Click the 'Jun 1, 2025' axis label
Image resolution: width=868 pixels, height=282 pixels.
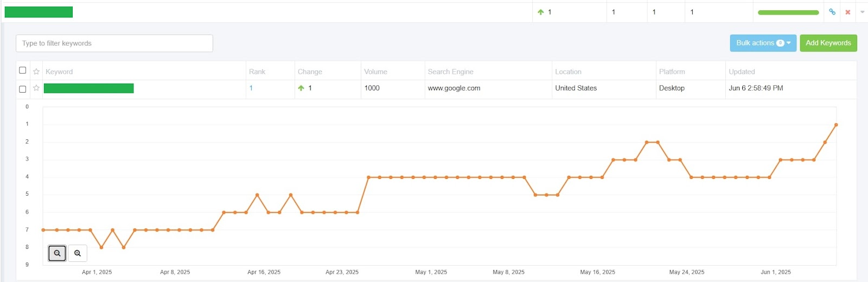click(x=776, y=272)
